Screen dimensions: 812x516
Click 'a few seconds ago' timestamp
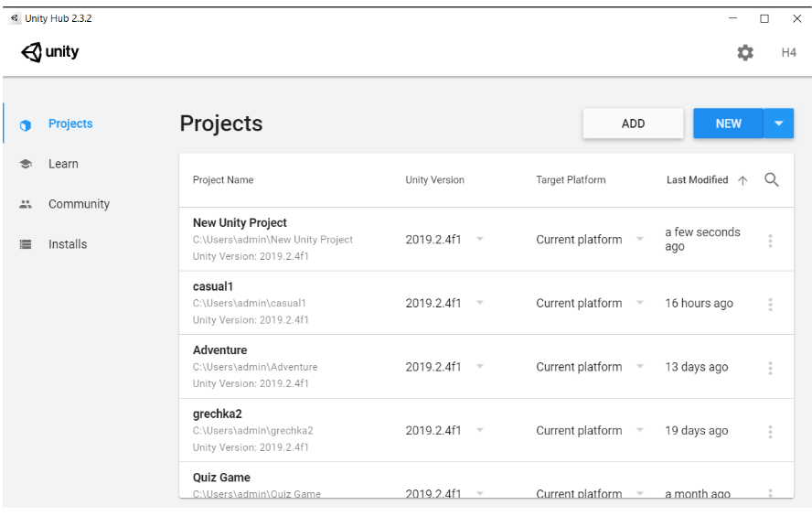click(703, 240)
